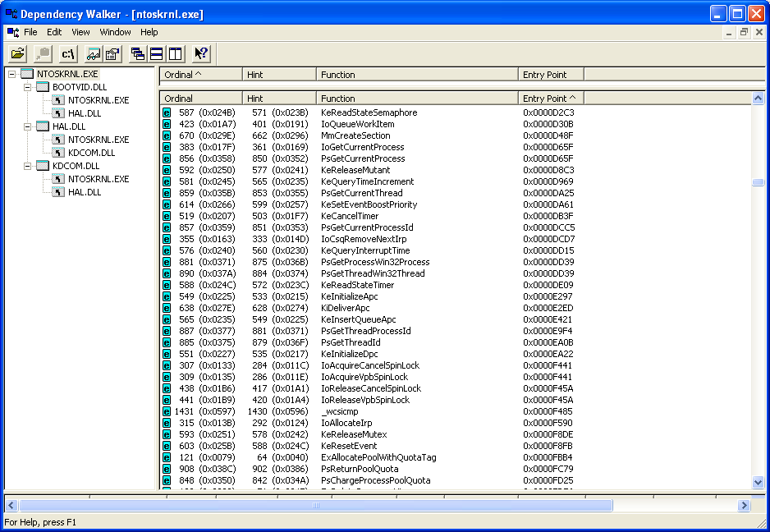Sort upper list by Ordinal column header
Viewport: 770px width, 532px height.
(201, 75)
